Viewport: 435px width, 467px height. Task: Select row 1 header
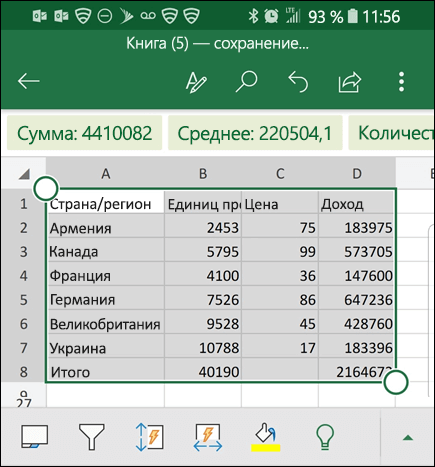coord(23,204)
